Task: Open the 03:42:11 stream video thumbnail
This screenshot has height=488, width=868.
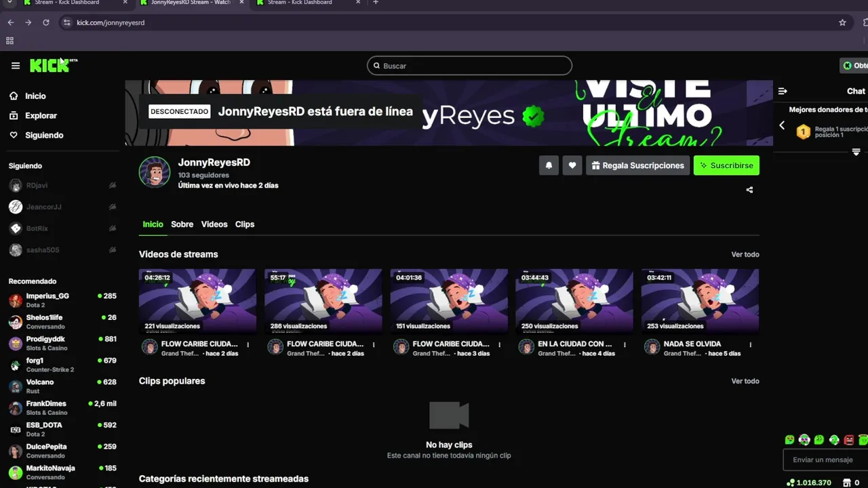Action: (x=700, y=301)
